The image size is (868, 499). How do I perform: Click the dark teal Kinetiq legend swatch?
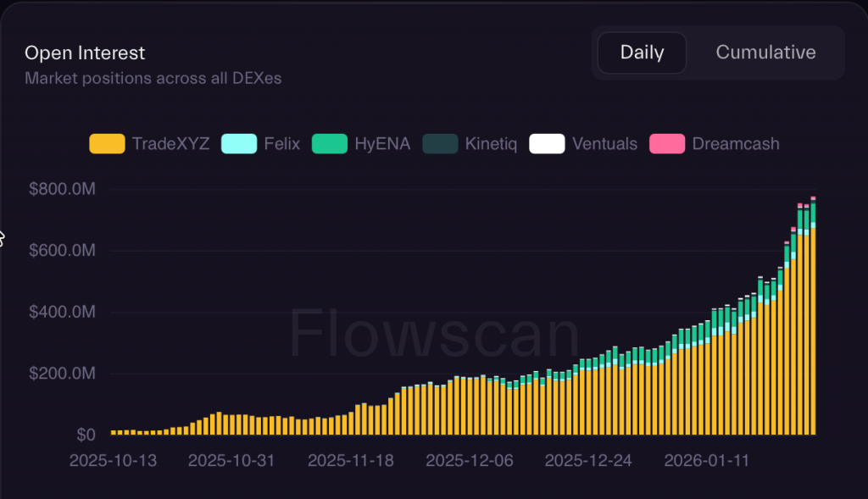pos(440,144)
